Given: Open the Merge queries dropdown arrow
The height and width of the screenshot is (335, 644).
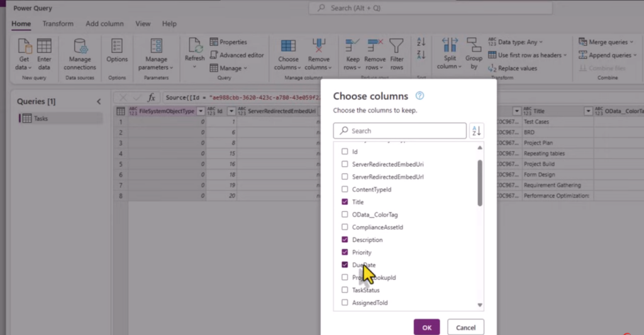Looking at the screenshot, I should pyautogui.click(x=631, y=42).
